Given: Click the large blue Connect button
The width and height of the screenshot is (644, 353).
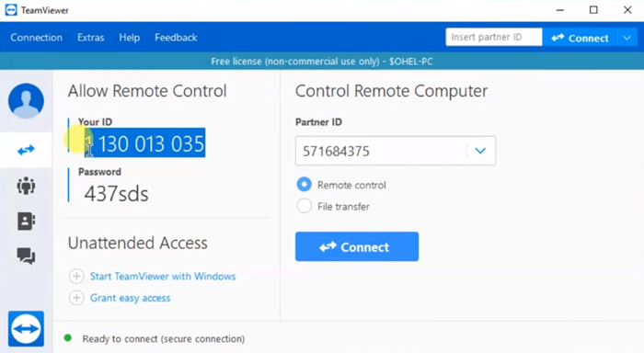Looking at the screenshot, I should click(357, 246).
